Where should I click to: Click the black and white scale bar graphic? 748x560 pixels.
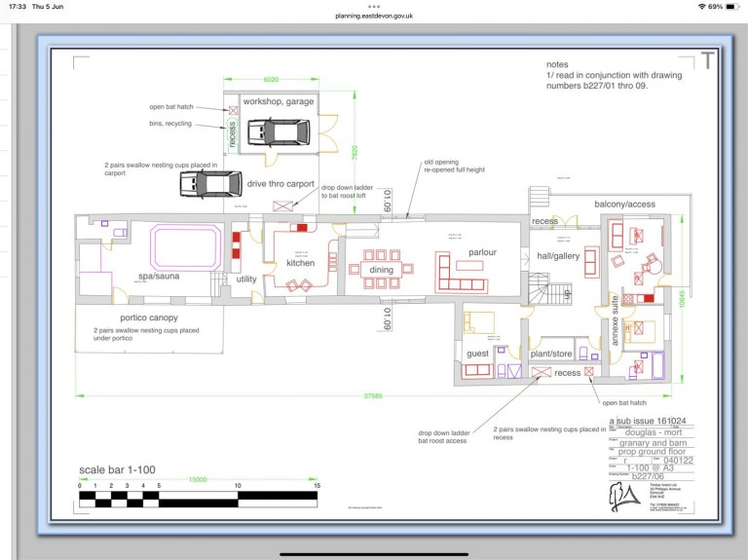click(x=198, y=500)
